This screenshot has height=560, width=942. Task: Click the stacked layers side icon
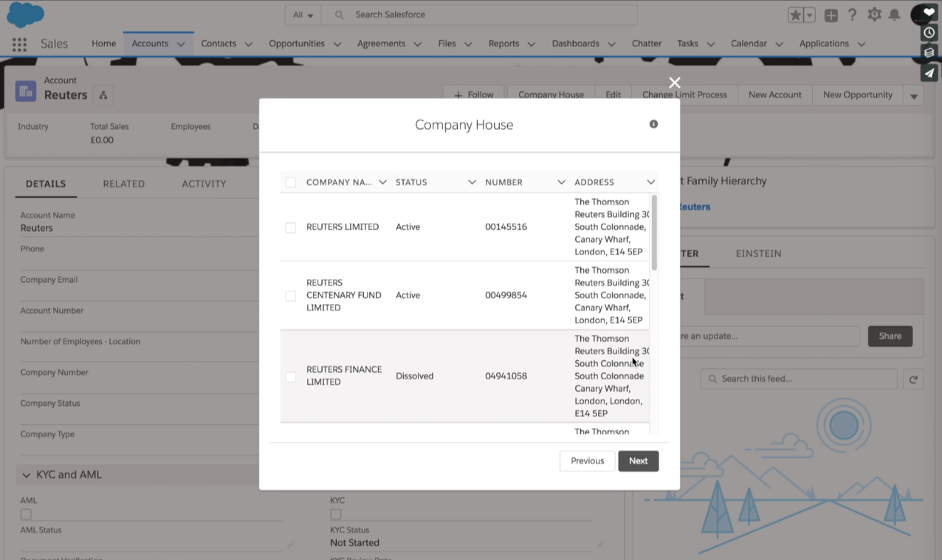pyautogui.click(x=929, y=52)
